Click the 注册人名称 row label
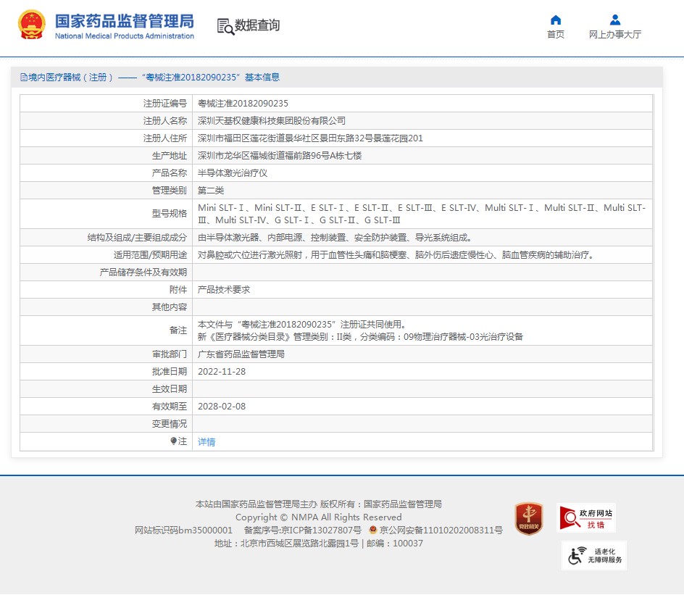Screen dimensions: 684x616 point(165,121)
